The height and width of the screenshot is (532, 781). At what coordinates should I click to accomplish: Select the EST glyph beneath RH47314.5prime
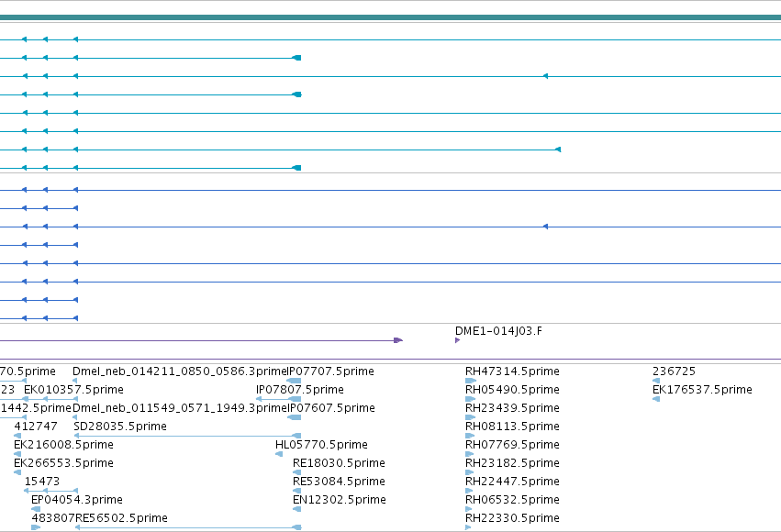click(x=471, y=381)
